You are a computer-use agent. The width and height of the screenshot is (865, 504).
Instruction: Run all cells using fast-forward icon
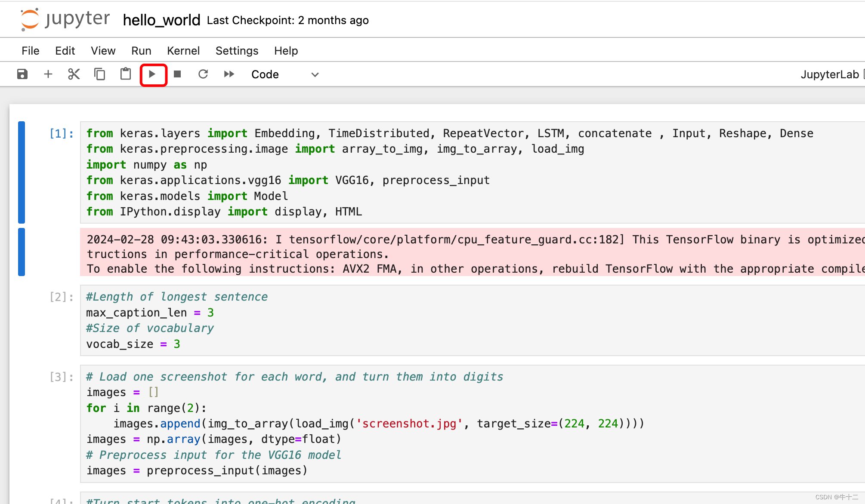[x=229, y=74]
